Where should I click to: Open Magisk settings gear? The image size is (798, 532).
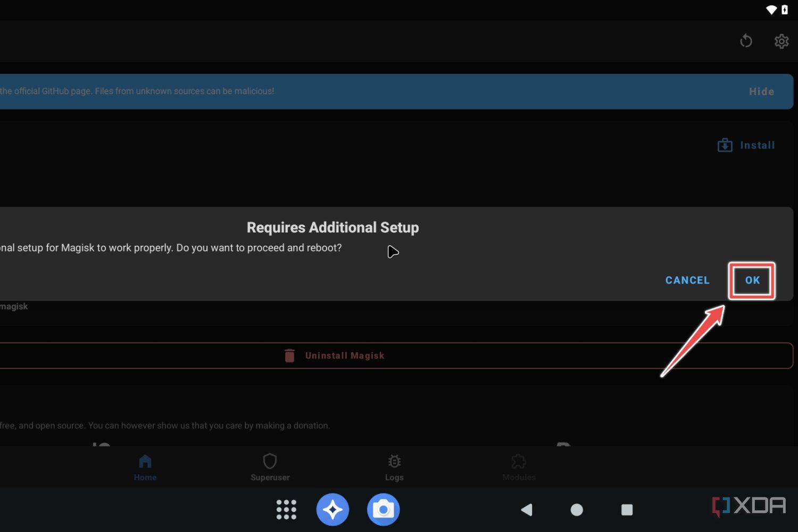point(782,41)
